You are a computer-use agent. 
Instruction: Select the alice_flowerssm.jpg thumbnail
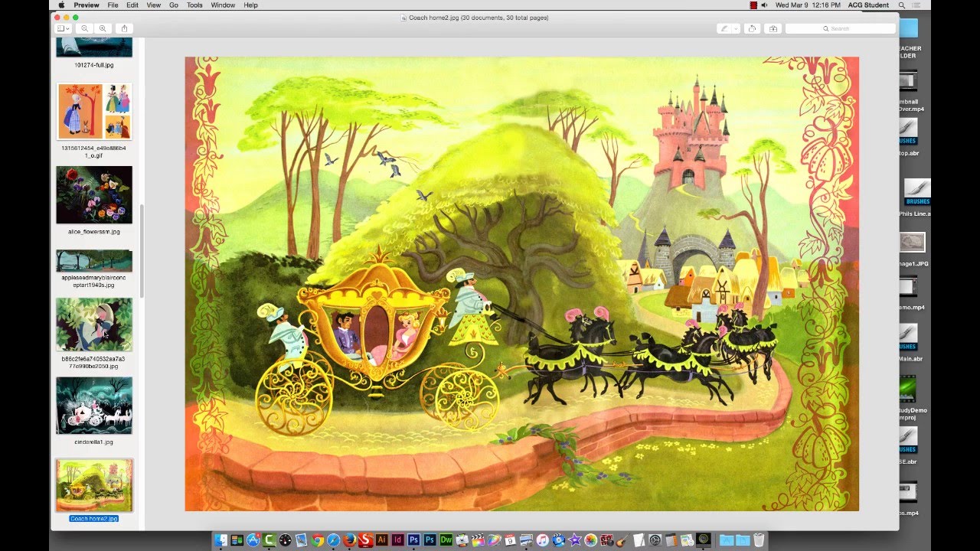(94, 194)
